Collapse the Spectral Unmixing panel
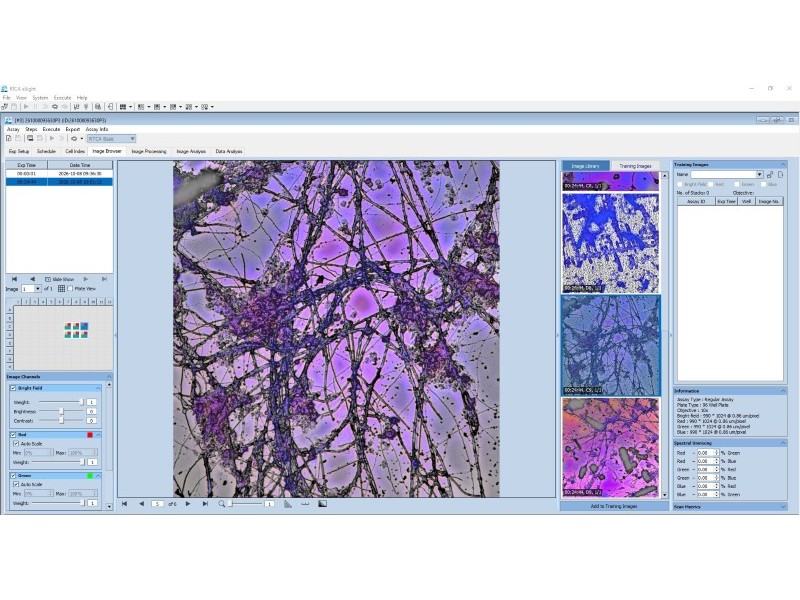The image size is (800, 600). click(783, 443)
